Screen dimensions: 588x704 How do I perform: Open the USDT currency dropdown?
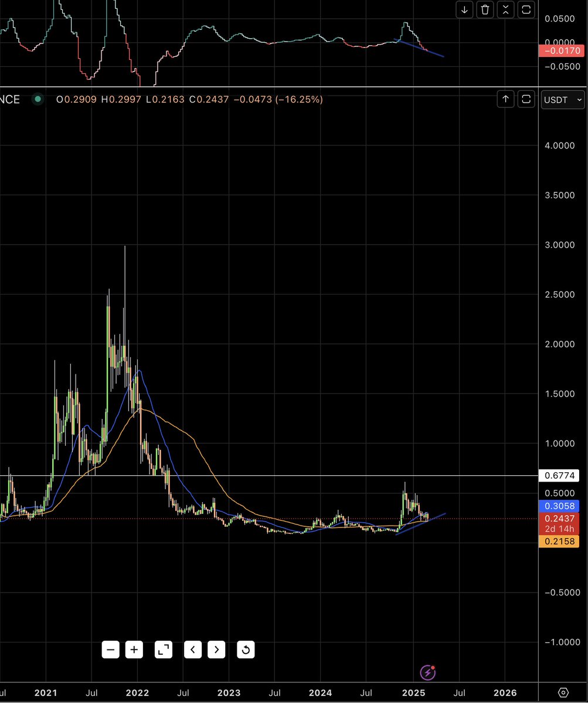[563, 100]
